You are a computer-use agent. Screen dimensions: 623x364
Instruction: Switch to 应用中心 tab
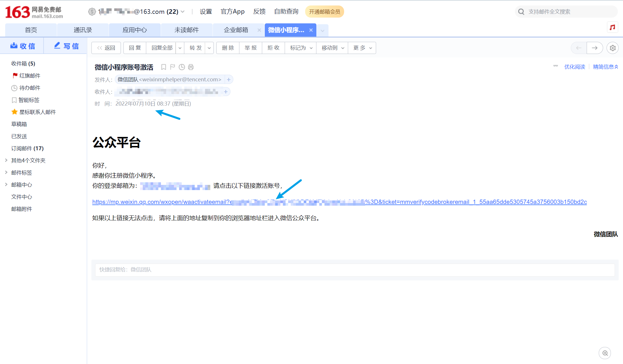[x=135, y=30]
